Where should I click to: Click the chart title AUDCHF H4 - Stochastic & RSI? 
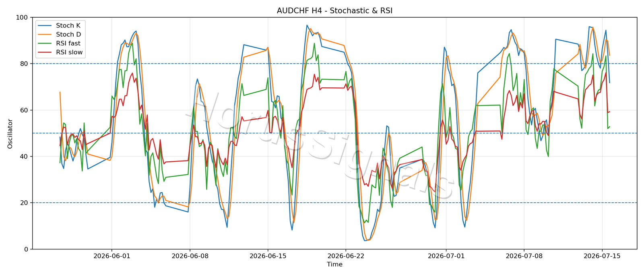334,11
